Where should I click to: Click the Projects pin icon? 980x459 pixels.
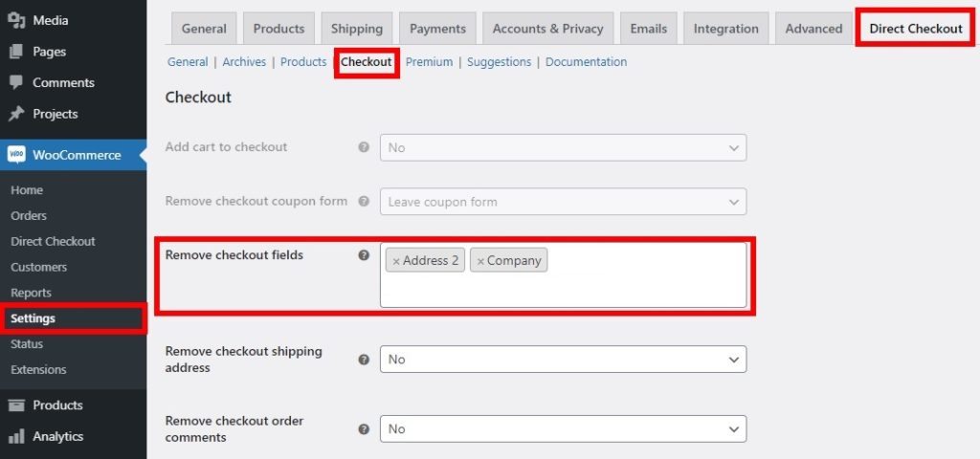pyautogui.click(x=16, y=114)
